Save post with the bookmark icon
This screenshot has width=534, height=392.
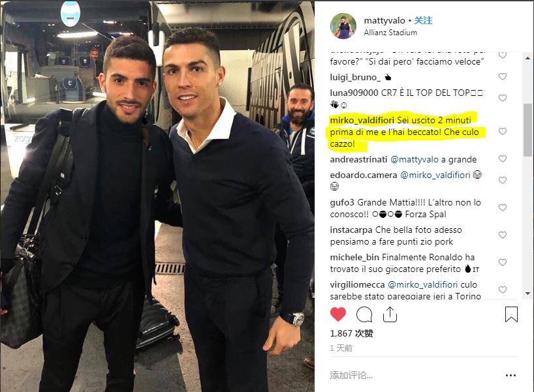click(x=511, y=314)
